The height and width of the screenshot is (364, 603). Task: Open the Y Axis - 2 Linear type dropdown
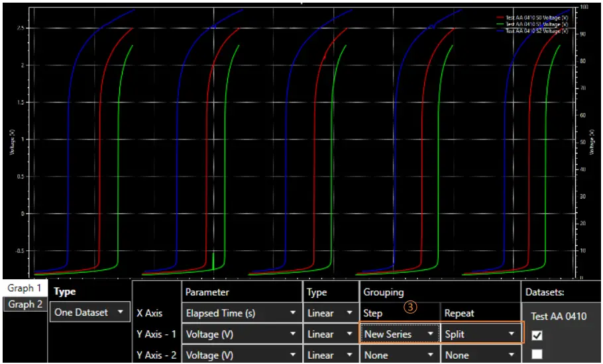click(x=331, y=355)
